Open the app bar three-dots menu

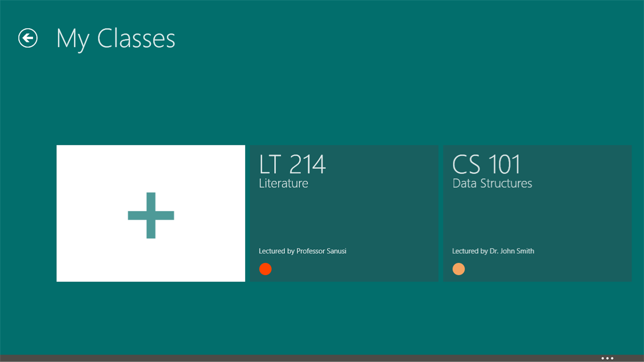pyautogui.click(x=607, y=358)
